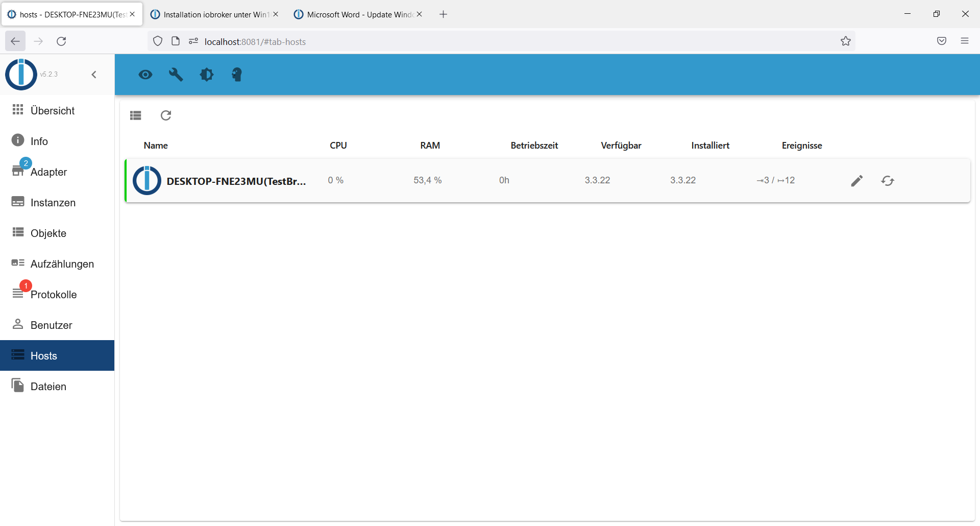The height and width of the screenshot is (526, 980).
Task: Click the Ereignisse column header
Action: (802, 146)
